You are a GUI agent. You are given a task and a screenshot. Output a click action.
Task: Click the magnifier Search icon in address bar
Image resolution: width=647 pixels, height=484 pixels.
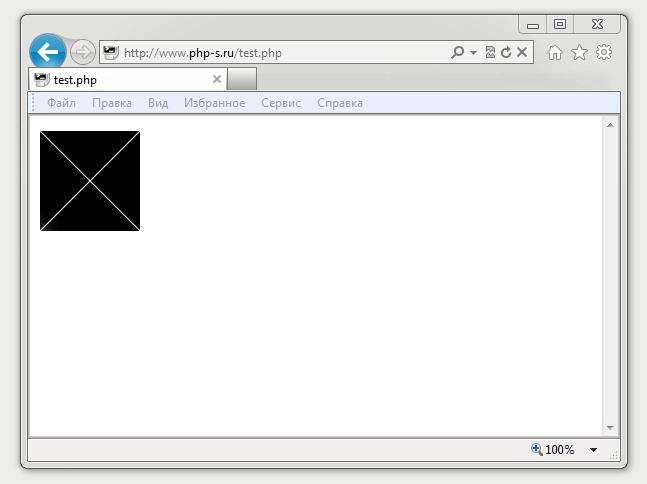click(457, 52)
